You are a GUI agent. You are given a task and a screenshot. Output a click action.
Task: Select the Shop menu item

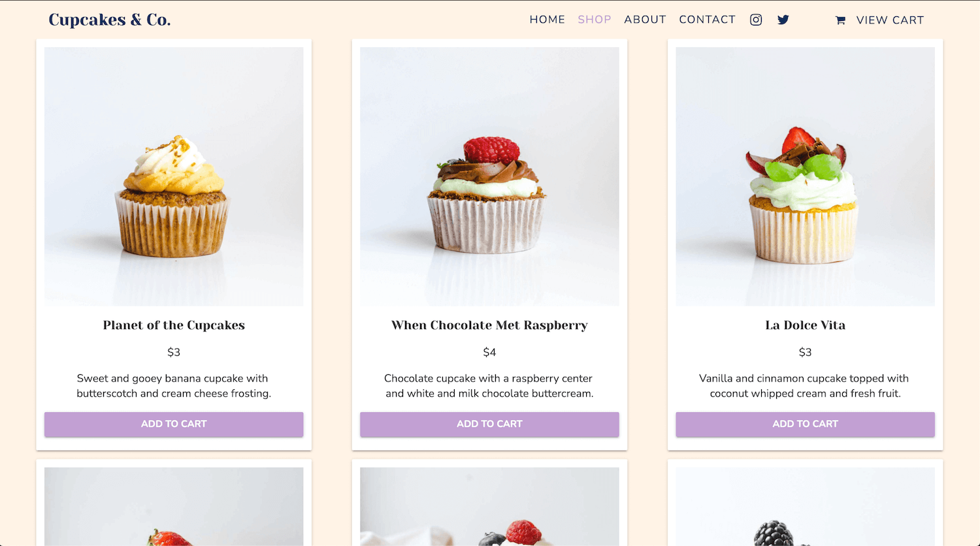click(595, 20)
